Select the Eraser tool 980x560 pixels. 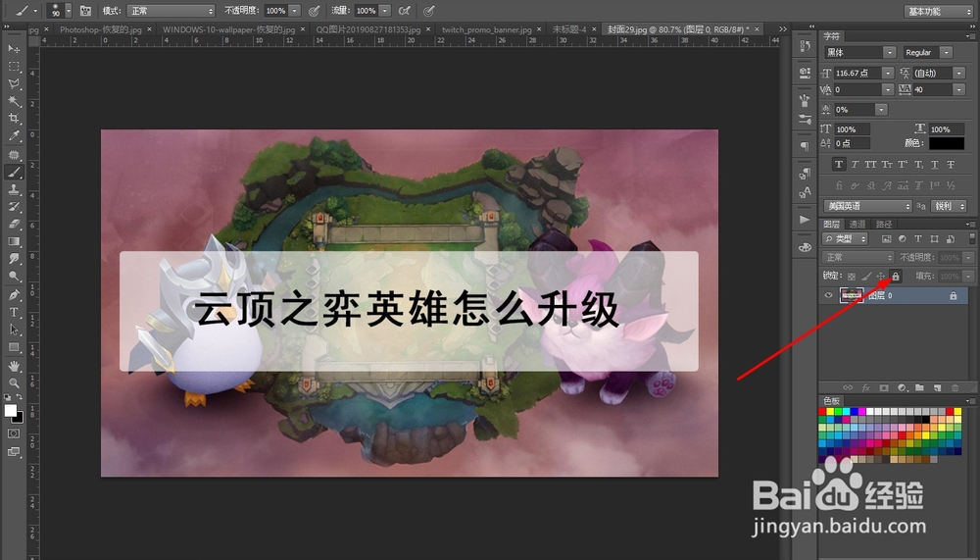click(14, 224)
